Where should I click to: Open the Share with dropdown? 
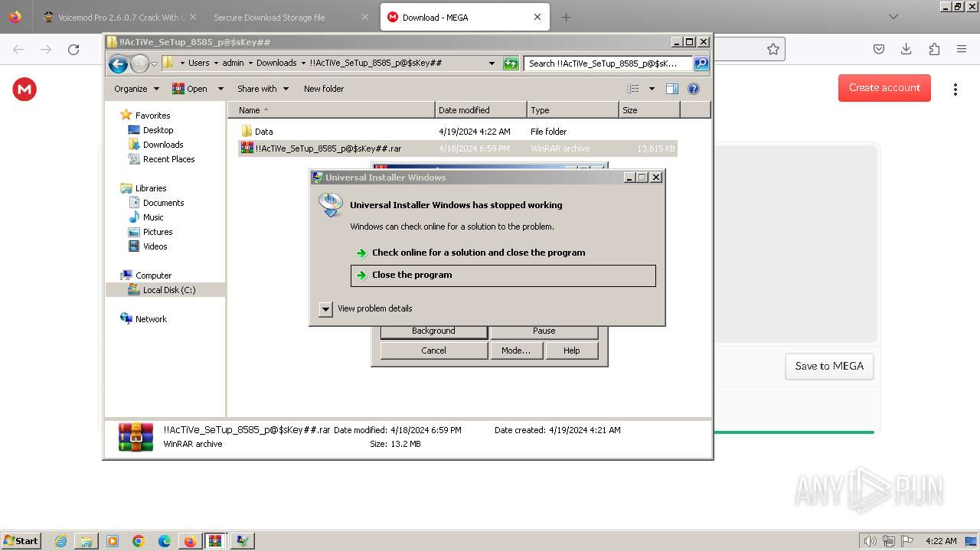[x=263, y=89]
